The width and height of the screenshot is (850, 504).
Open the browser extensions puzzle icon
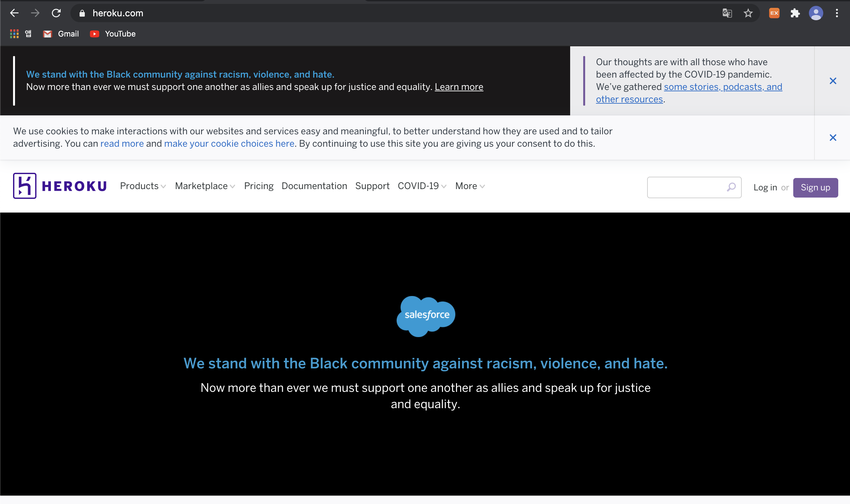(795, 13)
